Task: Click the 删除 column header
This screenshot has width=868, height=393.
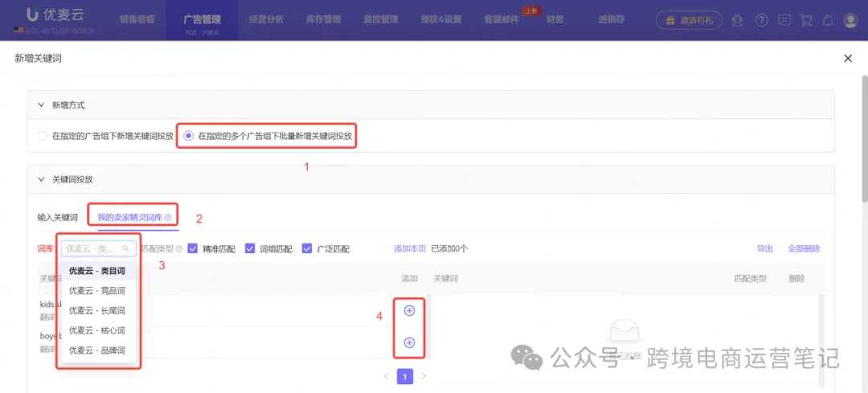Action: point(796,278)
